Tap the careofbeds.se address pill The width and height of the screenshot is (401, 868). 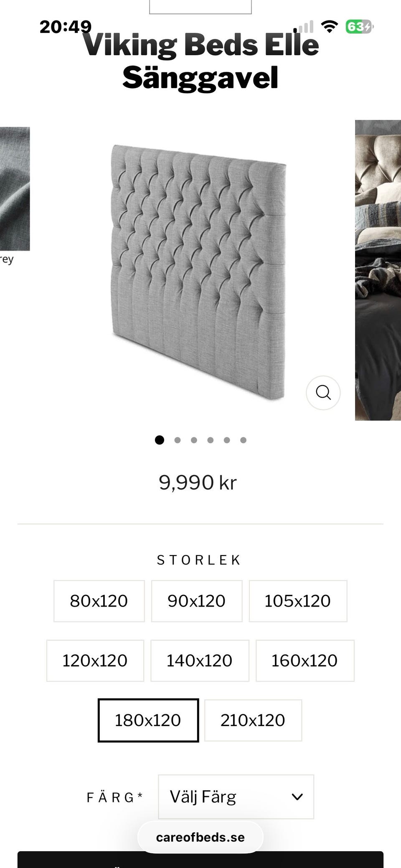tap(200, 838)
